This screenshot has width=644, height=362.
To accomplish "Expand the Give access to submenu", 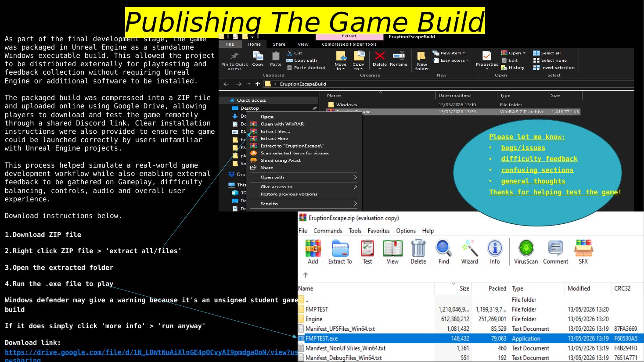I will tap(303, 187).
